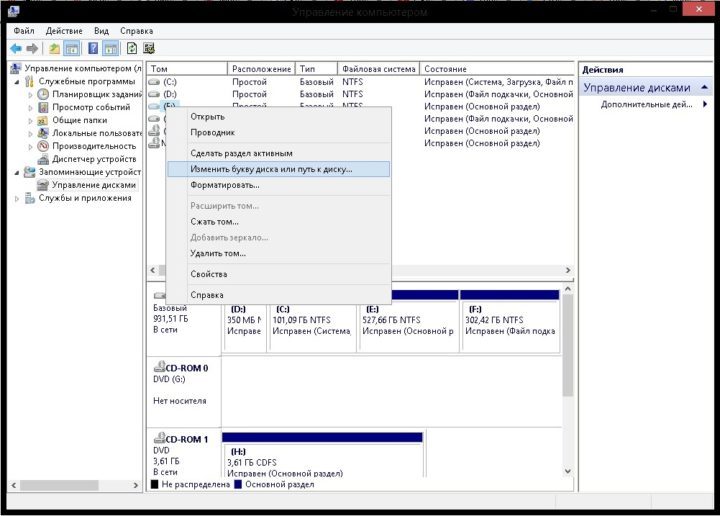Click the Службы и приложения icon
Image resolution: width=720 pixels, height=516 pixels.
pyautogui.click(x=29, y=198)
